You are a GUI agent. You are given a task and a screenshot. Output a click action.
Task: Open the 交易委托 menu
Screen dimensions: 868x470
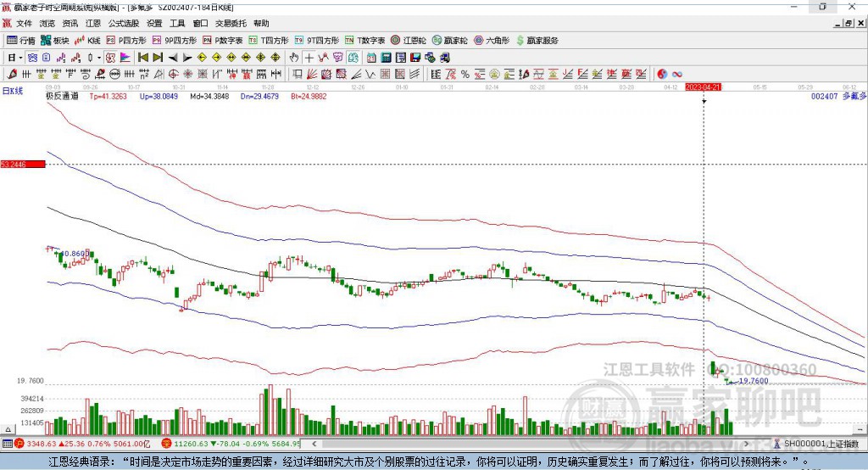pyautogui.click(x=231, y=23)
